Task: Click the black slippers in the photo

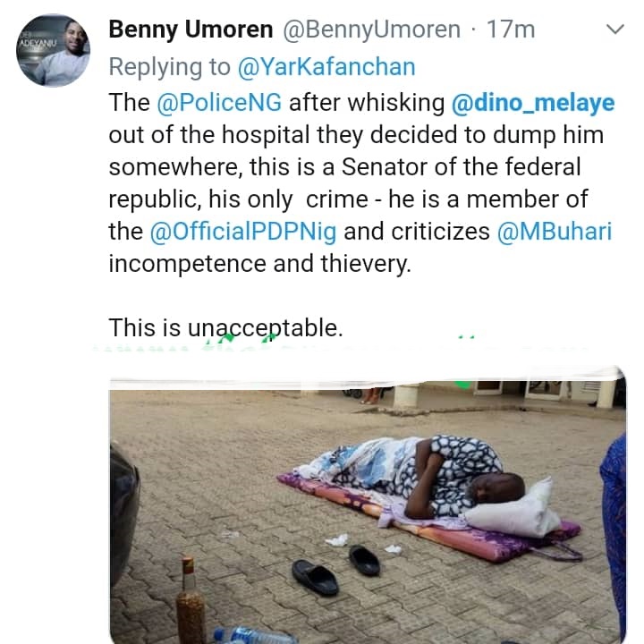Action: (x=340, y=569)
